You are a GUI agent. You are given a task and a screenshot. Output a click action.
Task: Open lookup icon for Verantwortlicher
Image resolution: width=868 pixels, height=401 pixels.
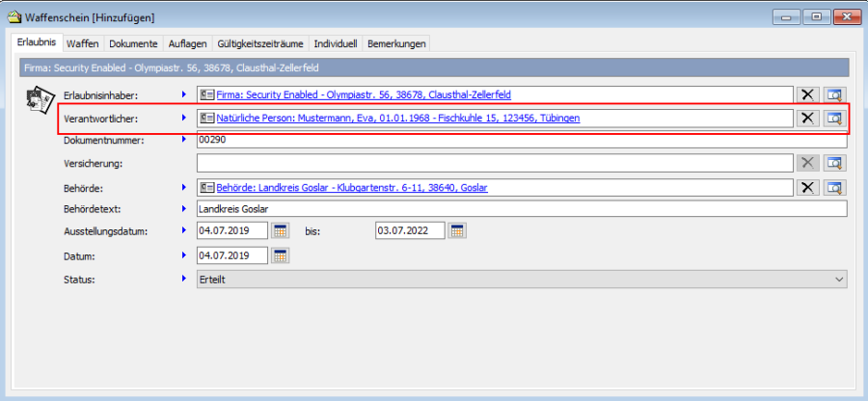[834, 118]
